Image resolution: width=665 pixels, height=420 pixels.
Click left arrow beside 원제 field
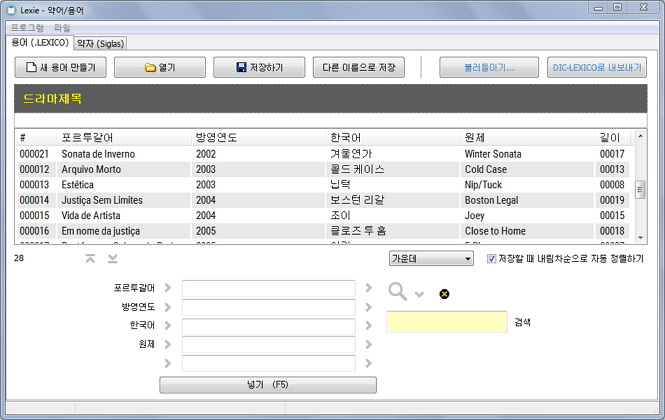168,344
